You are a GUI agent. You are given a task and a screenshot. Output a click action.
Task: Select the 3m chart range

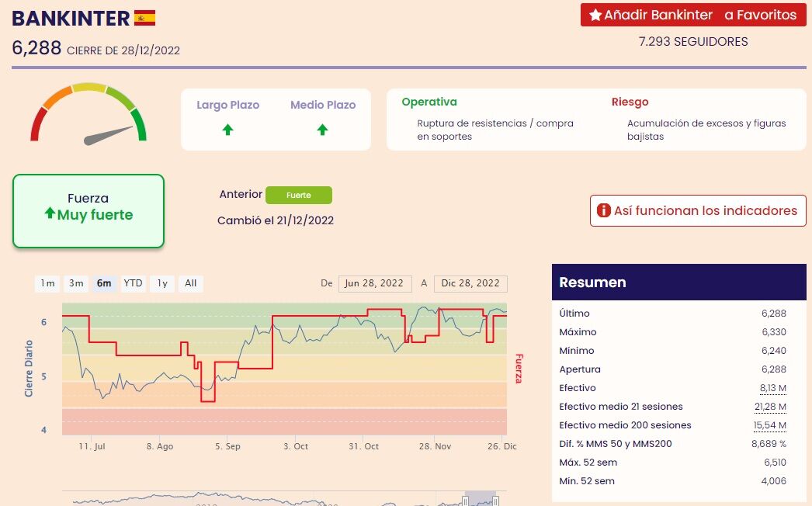click(76, 283)
